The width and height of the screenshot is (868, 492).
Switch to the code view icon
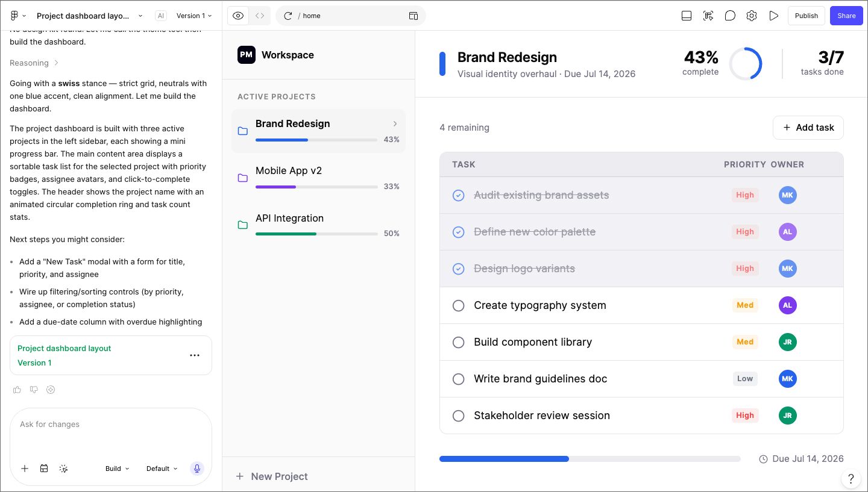click(260, 16)
